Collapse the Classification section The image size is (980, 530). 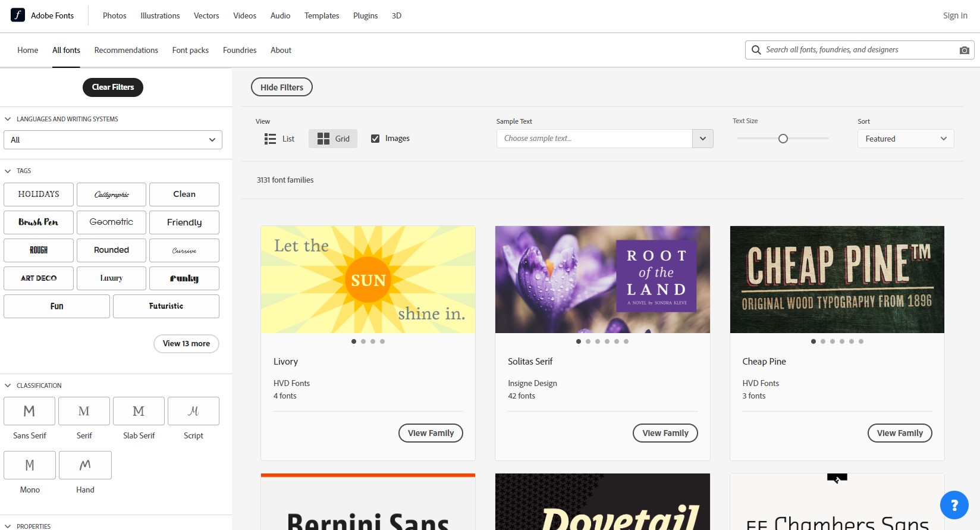click(8, 385)
